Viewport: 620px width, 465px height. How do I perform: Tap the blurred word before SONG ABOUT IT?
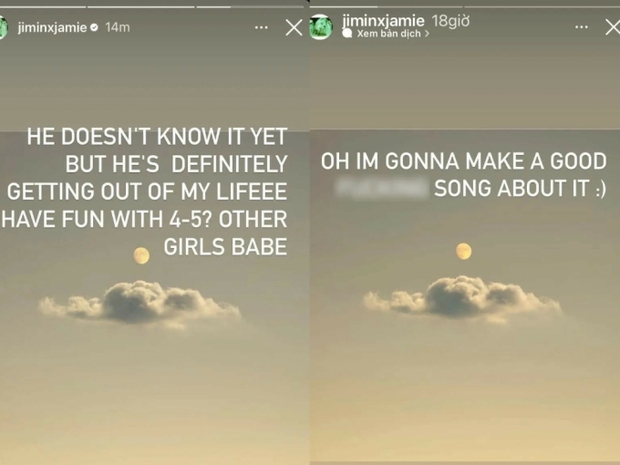click(382, 187)
